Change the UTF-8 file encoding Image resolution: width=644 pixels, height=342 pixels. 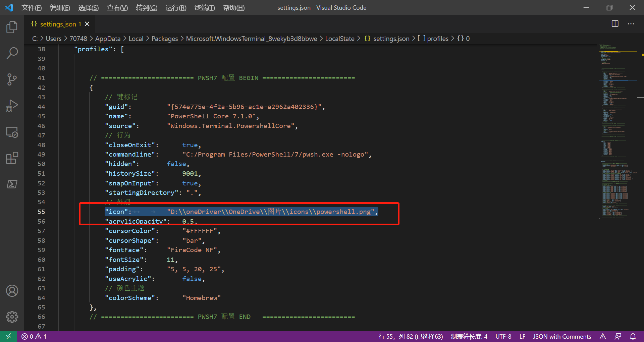pyautogui.click(x=503, y=336)
